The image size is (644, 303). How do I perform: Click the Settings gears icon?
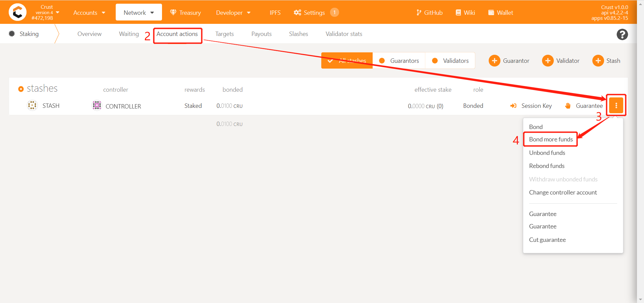297,12
